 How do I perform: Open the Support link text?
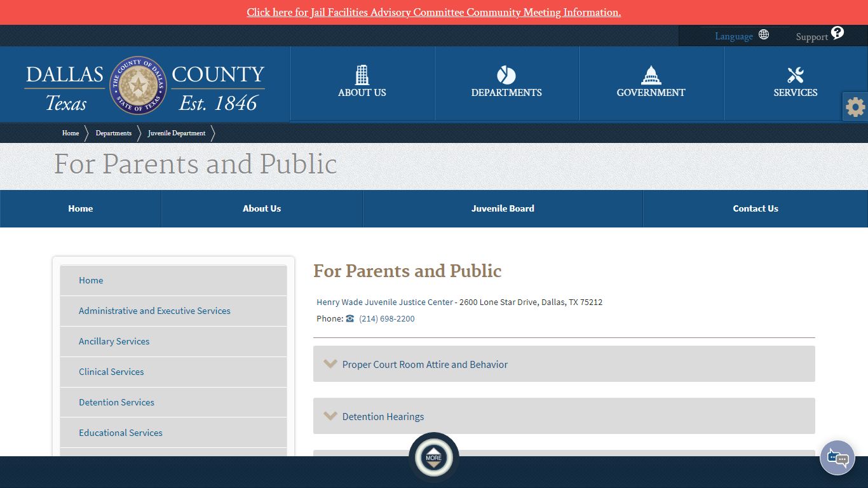(811, 37)
